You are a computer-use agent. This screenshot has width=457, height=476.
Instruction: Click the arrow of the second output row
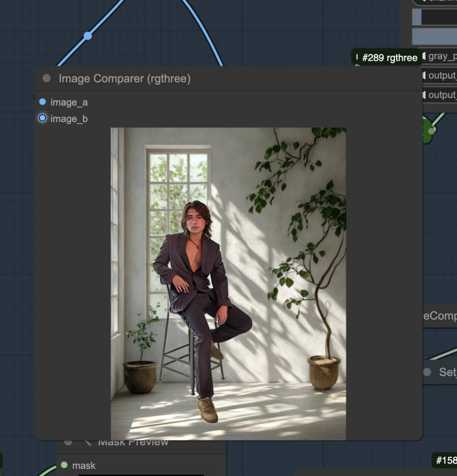pyautogui.click(x=424, y=95)
